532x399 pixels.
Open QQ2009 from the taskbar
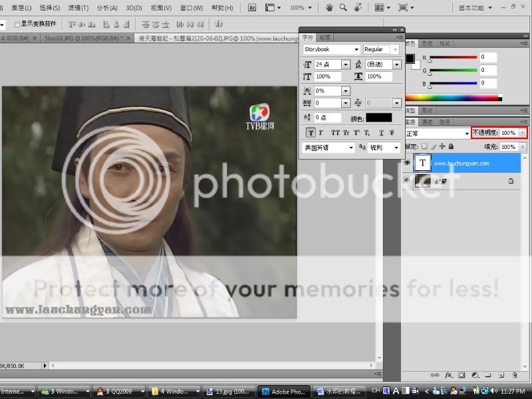(120, 391)
